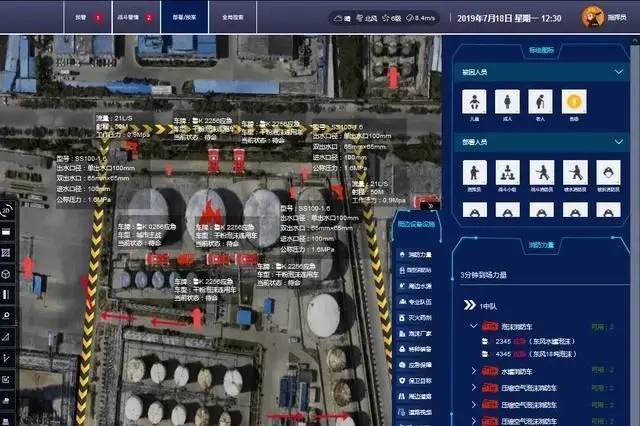
Task: Select the 指挥员 commander deployment icon
Action: [474, 172]
